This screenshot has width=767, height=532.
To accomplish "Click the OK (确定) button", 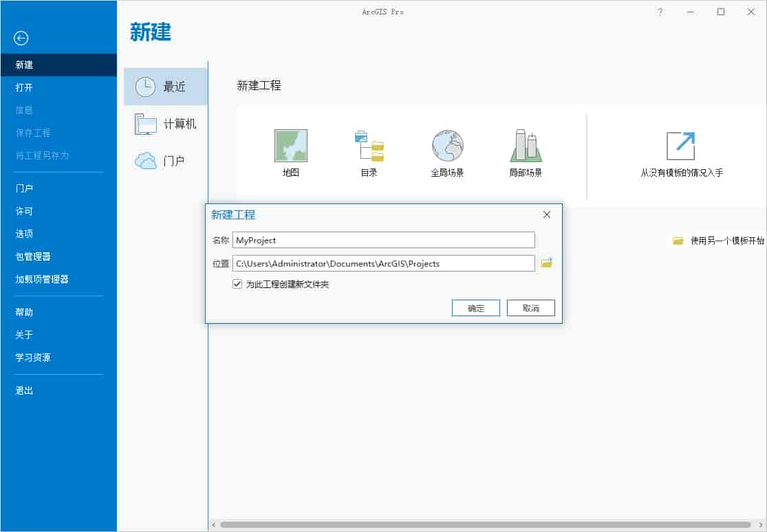I will tap(475, 308).
